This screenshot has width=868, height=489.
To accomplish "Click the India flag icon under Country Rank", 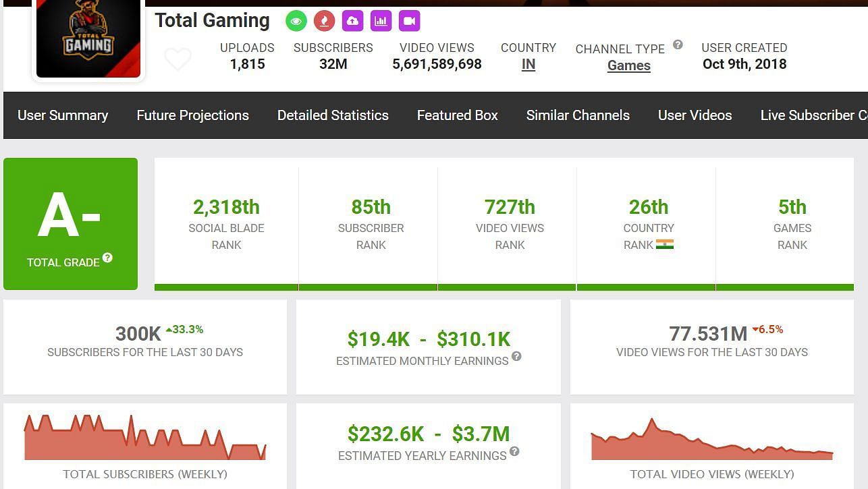I will (x=665, y=244).
